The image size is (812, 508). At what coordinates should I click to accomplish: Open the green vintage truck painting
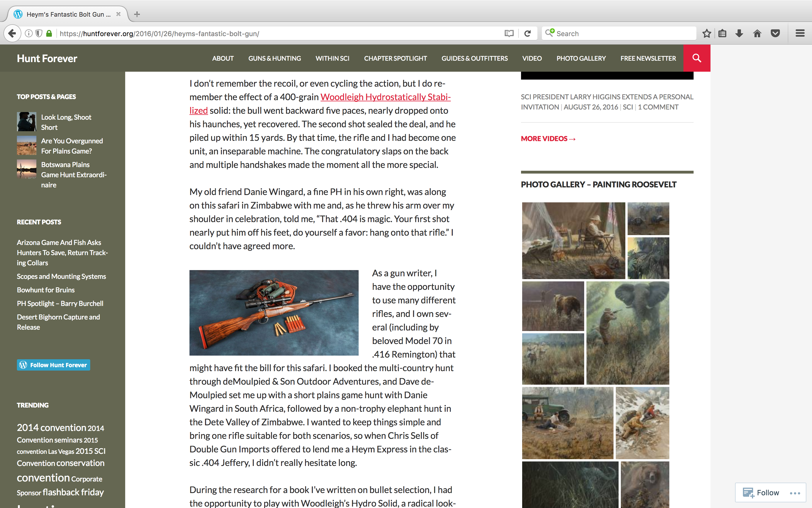(567, 423)
